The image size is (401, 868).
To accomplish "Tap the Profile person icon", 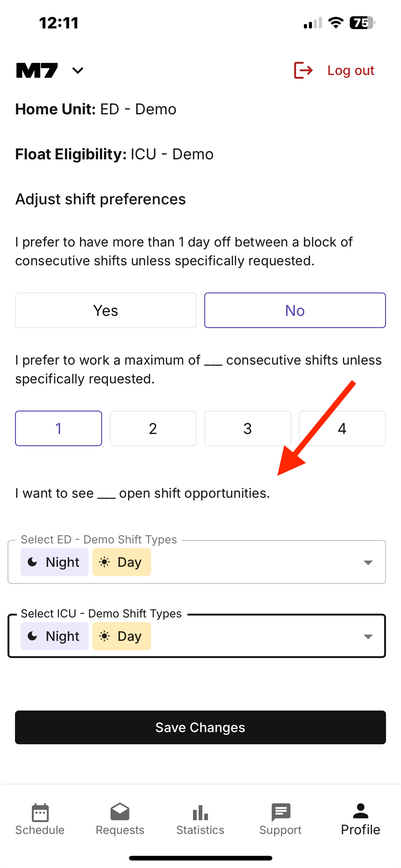I will click(x=360, y=811).
